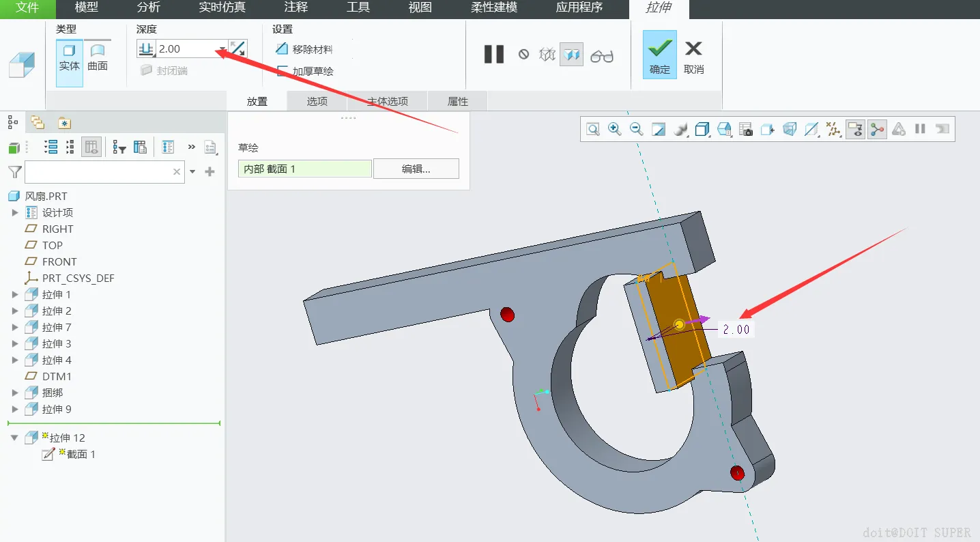The height and width of the screenshot is (542, 980).
Task: Open the model tree tab icon
Action: [14, 122]
